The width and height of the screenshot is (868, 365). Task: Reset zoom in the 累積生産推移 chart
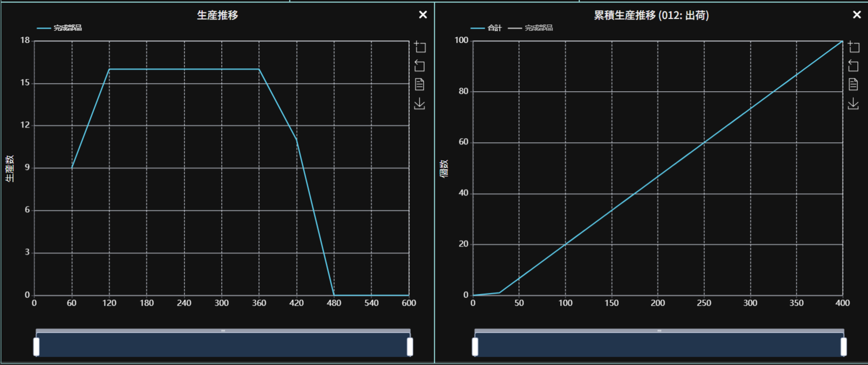pos(853,66)
